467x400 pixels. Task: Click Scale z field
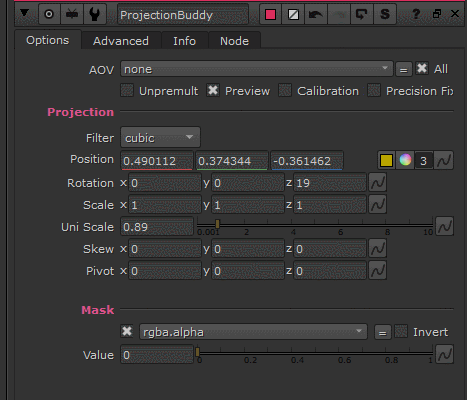click(x=330, y=205)
